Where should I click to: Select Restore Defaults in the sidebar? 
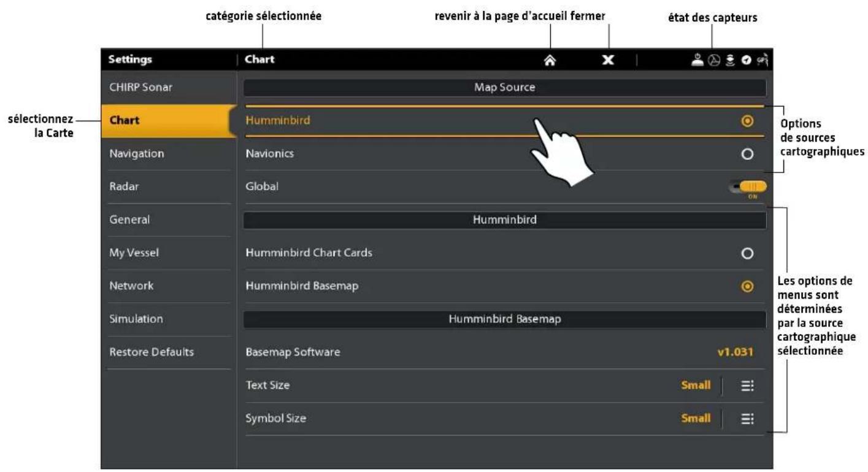point(169,352)
